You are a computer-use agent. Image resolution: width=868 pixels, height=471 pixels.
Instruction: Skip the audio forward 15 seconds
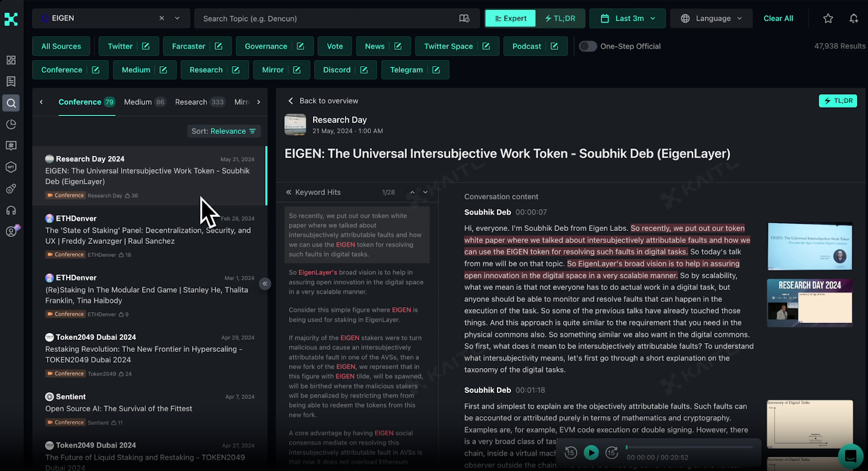[611, 453]
